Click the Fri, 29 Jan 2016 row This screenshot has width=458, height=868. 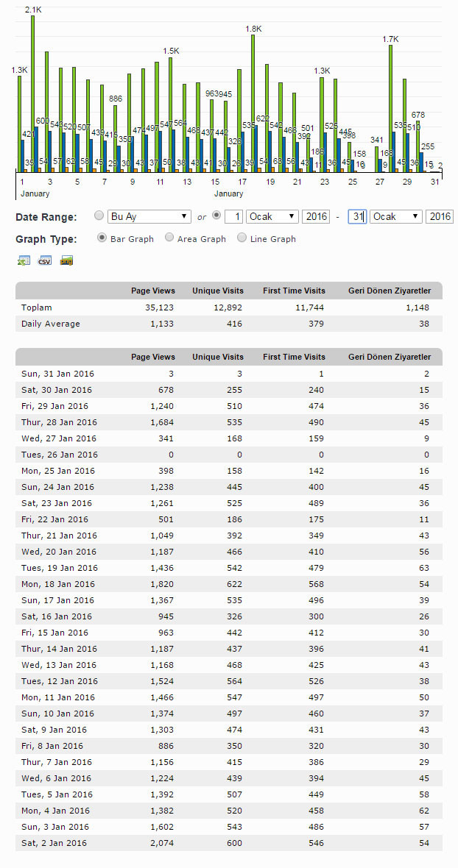pos(229,406)
